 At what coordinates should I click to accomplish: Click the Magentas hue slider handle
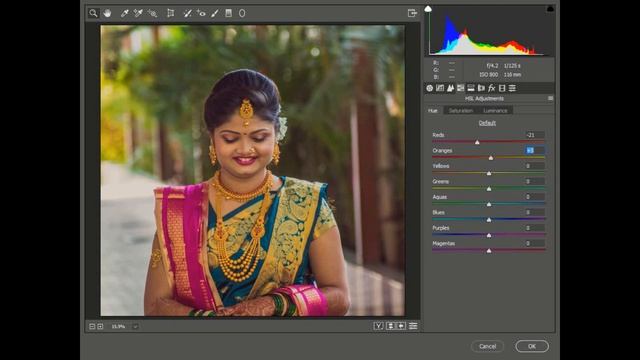tap(489, 251)
